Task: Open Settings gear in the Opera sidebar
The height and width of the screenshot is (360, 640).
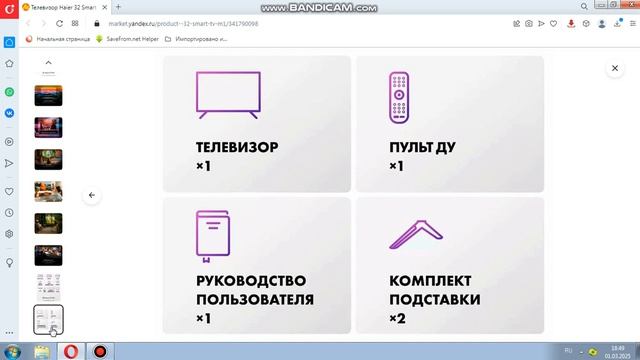Action: (x=9, y=234)
